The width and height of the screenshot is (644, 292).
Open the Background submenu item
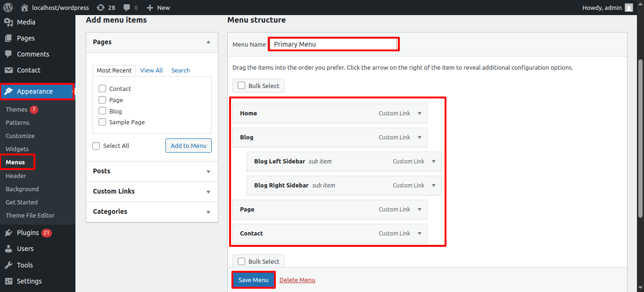point(22,189)
